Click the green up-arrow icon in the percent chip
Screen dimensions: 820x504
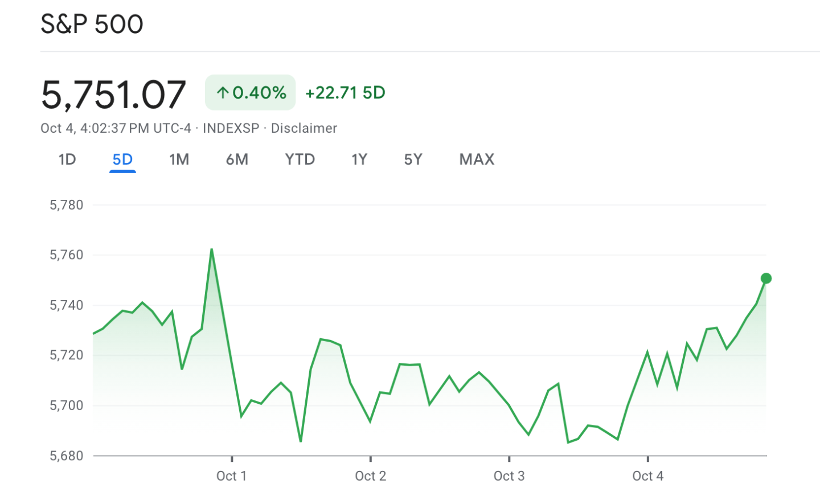tap(223, 92)
